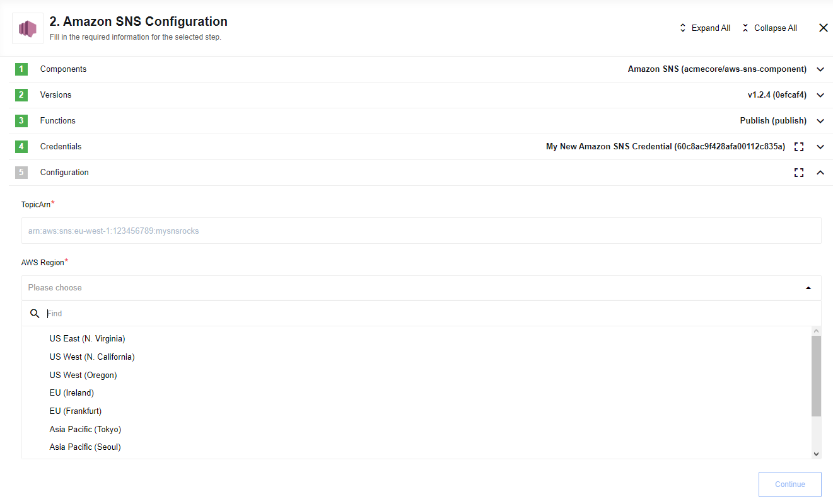This screenshot has width=833, height=504.
Task: Click My New Amazon SNS Credential value
Action: pos(665,147)
